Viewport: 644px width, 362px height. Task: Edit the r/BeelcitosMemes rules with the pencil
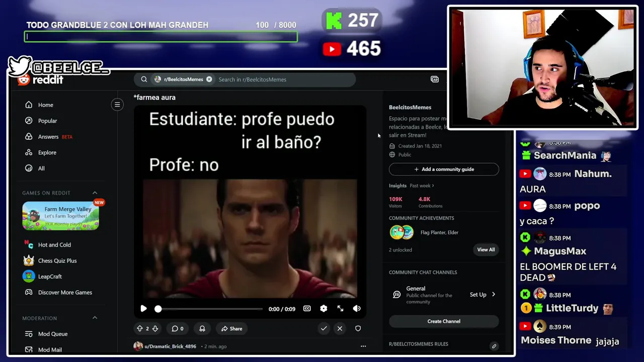494,346
